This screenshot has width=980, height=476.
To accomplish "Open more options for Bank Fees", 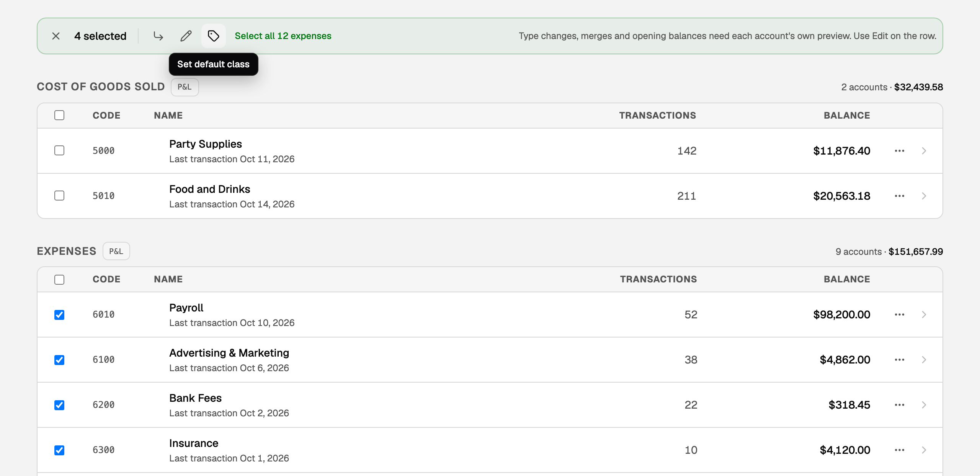I will click(900, 405).
